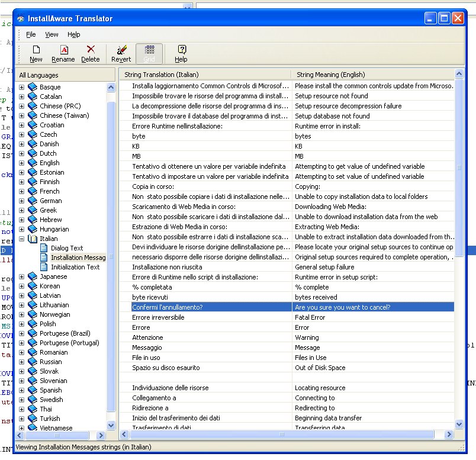This screenshot has height=460, width=476.
Task: Select Portugese (Brazil) in language tree
Action: (x=65, y=333)
